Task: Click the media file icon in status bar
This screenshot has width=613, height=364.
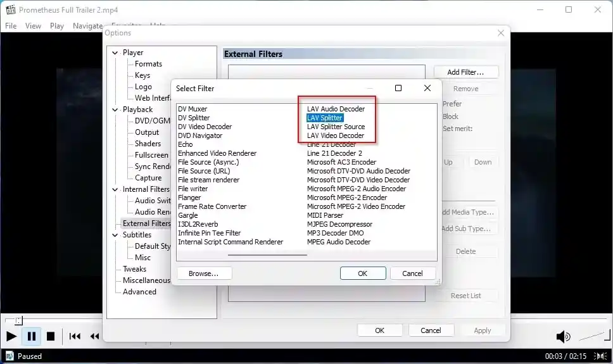Action: tap(9, 356)
